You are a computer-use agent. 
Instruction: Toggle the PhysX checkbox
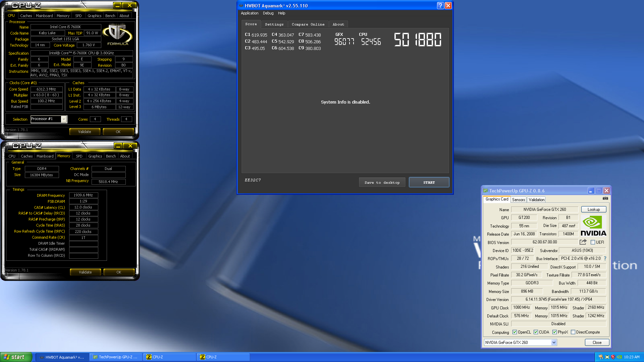[554, 332]
